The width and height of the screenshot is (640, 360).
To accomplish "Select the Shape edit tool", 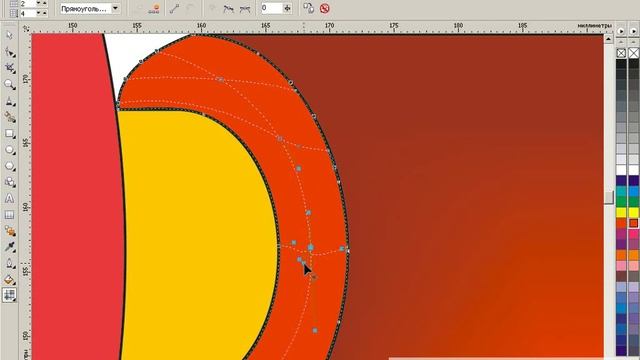I will click(9, 52).
